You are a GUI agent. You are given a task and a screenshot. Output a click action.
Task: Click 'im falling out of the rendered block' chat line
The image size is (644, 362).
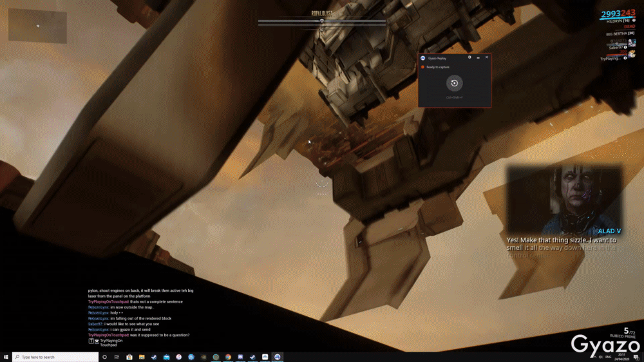[x=130, y=318]
